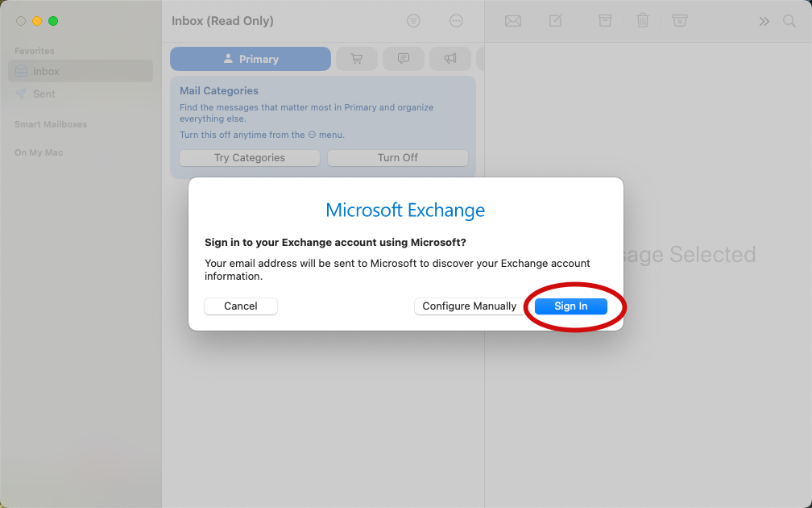Screen dimensions: 812x508
Task: Click the Mail Categories heading
Action: [x=219, y=90]
